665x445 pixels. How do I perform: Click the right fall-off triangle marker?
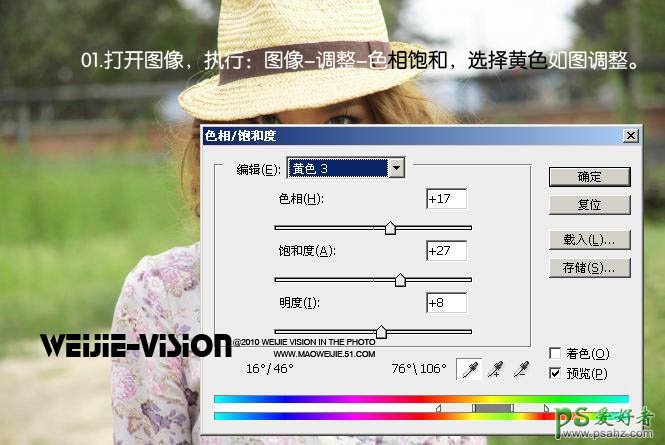(x=545, y=408)
